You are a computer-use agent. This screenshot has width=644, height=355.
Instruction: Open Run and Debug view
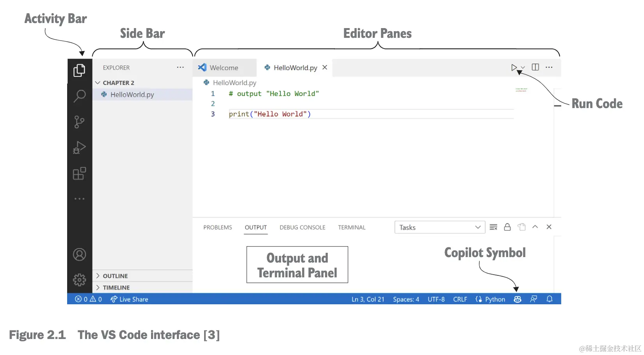79,148
